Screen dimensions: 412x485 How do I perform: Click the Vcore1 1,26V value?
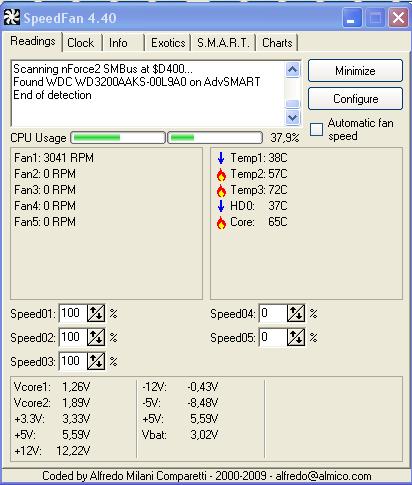(x=76, y=387)
